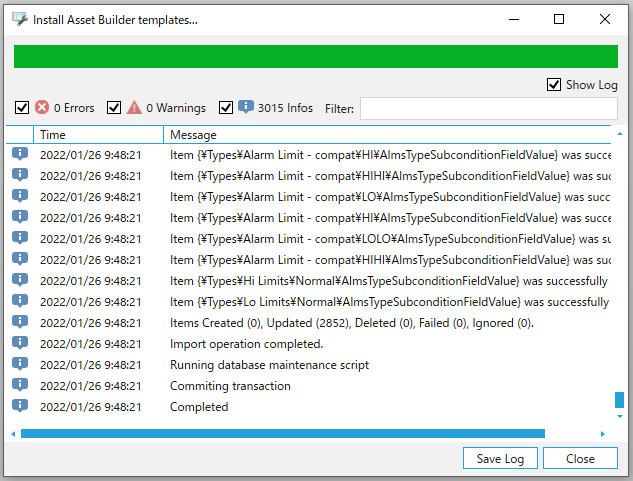Click the Install Asset Builder title bar icon
Viewport: 633px width, 481px height.
(x=19, y=19)
